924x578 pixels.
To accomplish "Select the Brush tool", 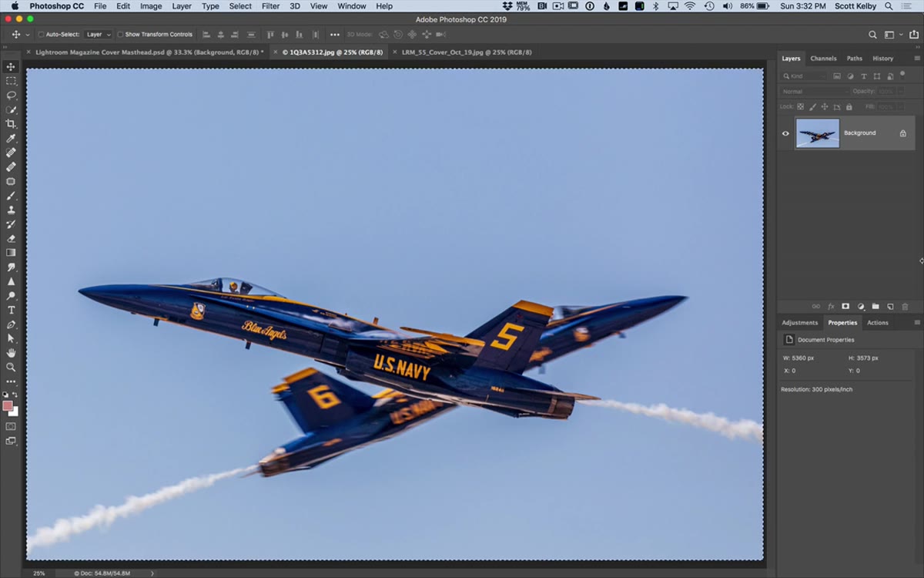I will tap(11, 195).
